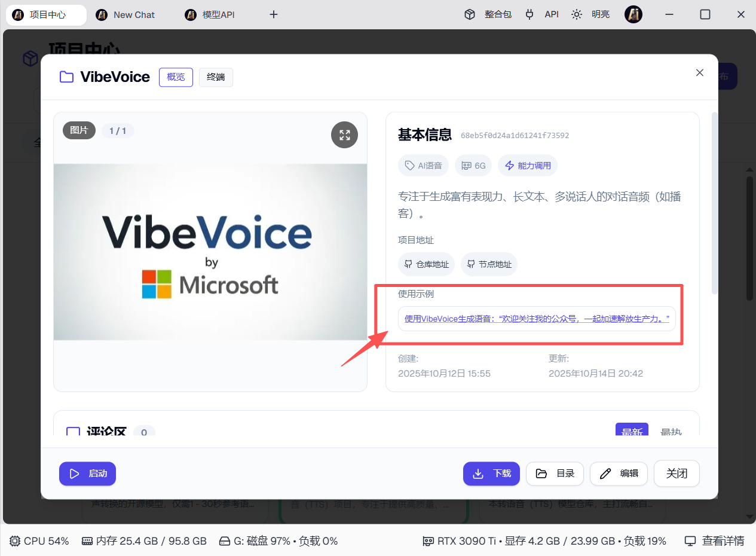Screen dimensions: 756x556
Task: Open the New Chat tab
Action: coord(134,15)
